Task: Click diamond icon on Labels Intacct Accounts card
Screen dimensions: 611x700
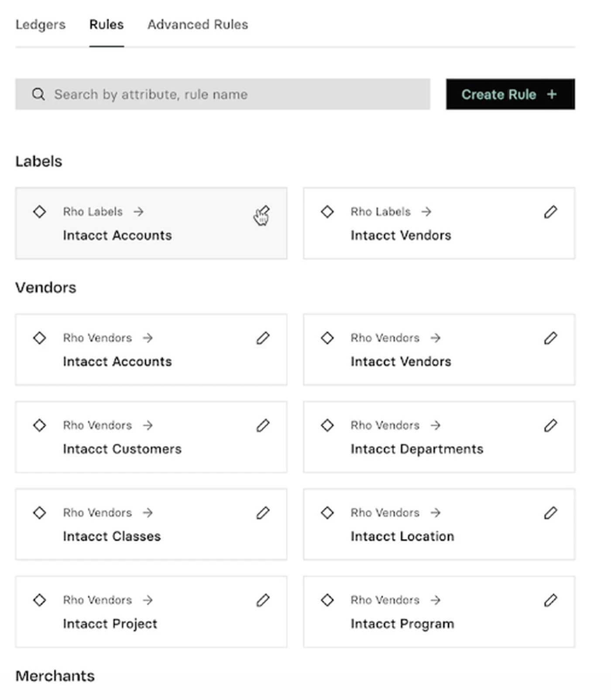Action: click(40, 212)
